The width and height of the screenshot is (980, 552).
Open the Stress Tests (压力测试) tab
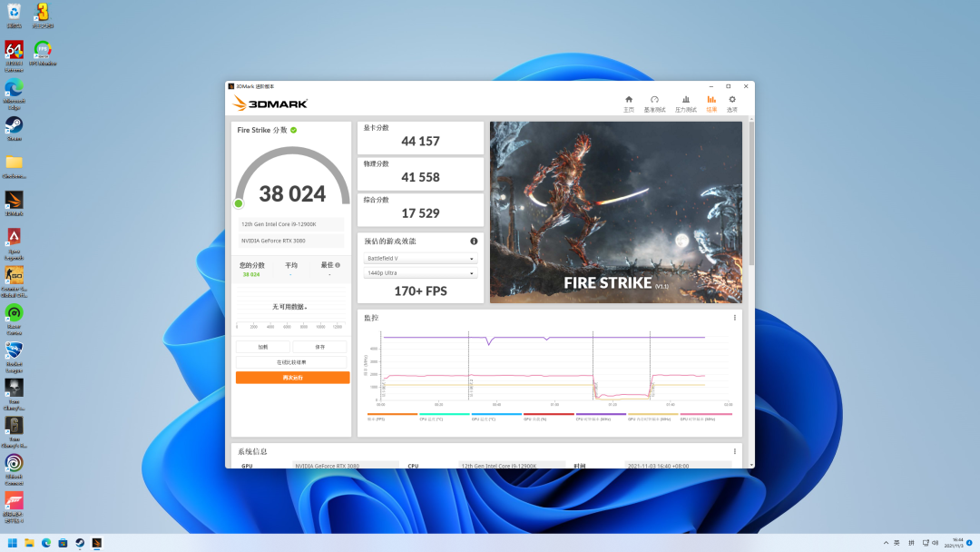click(686, 103)
